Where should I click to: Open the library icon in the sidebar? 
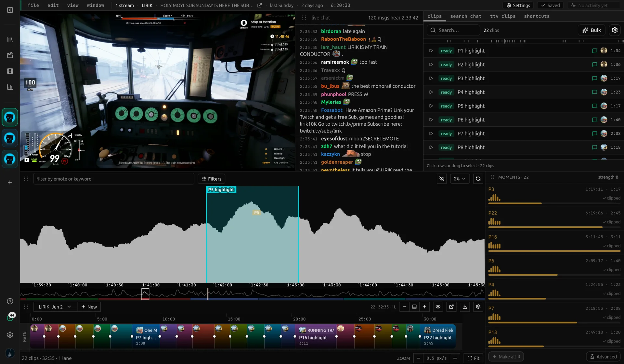click(x=10, y=39)
